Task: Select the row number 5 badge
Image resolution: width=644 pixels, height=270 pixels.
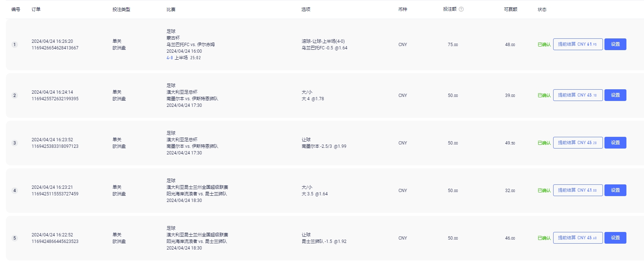Action: pyautogui.click(x=15, y=238)
